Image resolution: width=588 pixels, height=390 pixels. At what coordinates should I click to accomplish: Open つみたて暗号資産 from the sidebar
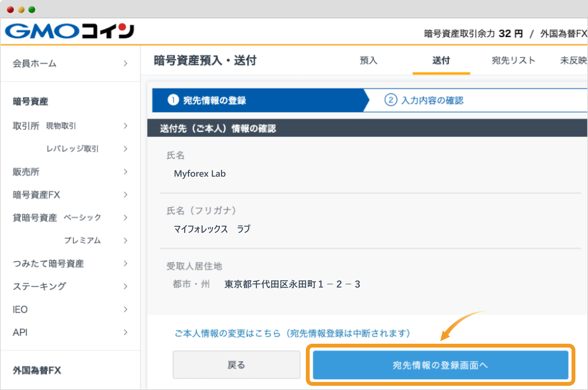pos(48,263)
